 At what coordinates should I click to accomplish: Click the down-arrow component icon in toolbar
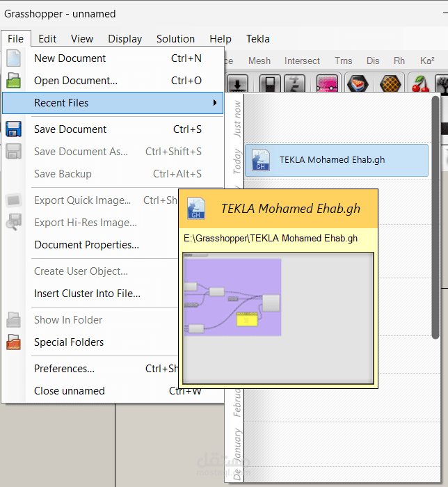(237, 83)
